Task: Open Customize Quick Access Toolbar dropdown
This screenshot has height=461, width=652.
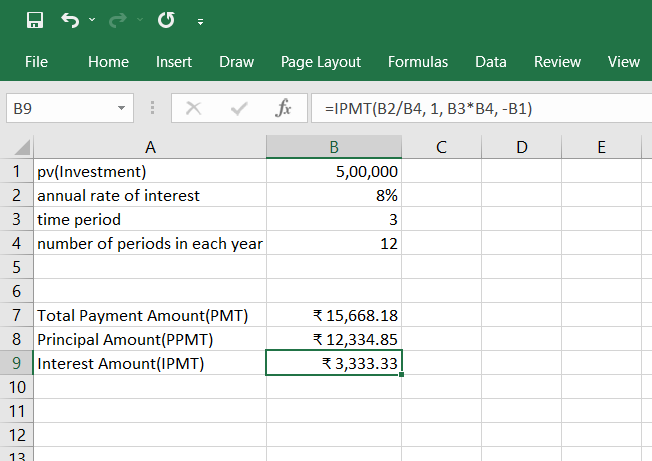Action: (x=200, y=21)
